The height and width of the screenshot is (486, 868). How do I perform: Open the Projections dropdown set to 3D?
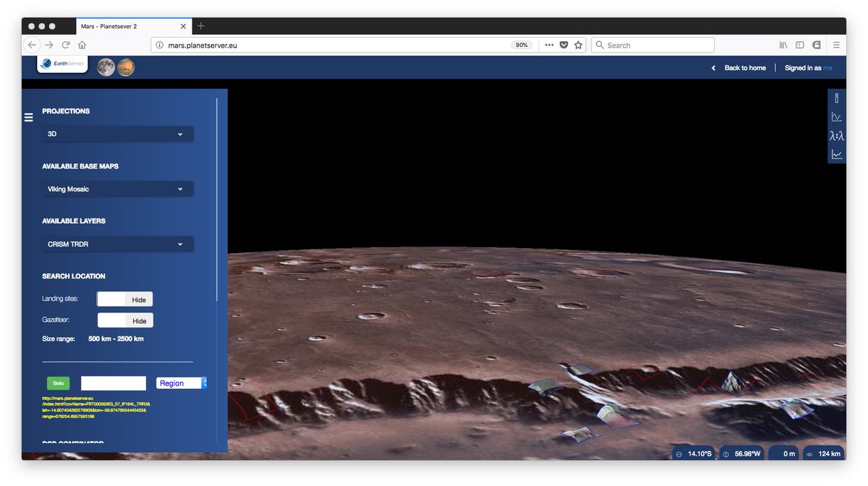pos(117,134)
